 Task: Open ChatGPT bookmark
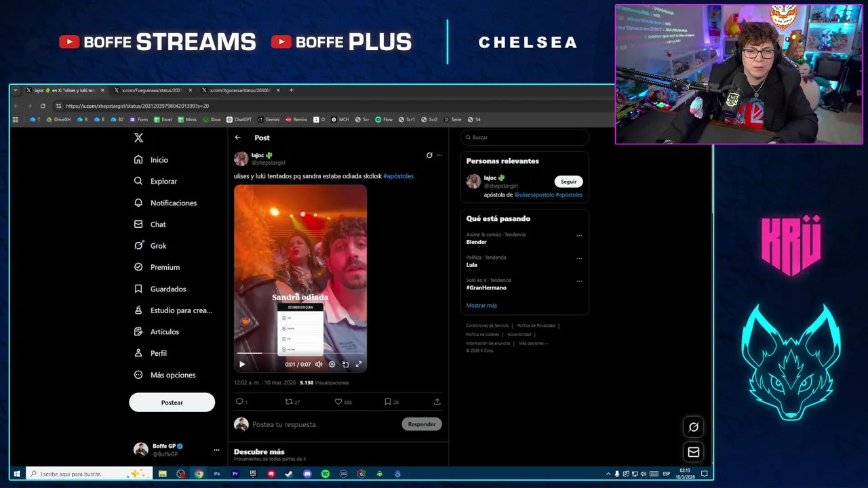239,119
